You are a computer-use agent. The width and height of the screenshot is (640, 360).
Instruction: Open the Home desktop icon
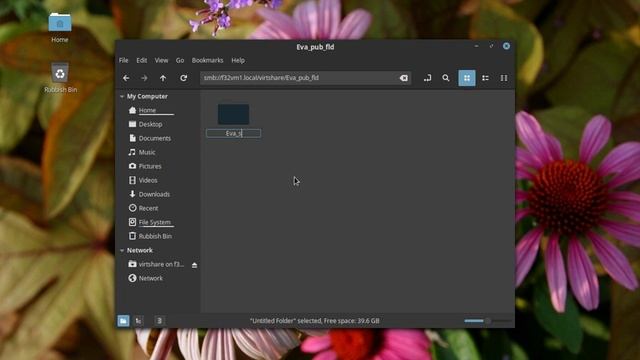click(x=60, y=27)
